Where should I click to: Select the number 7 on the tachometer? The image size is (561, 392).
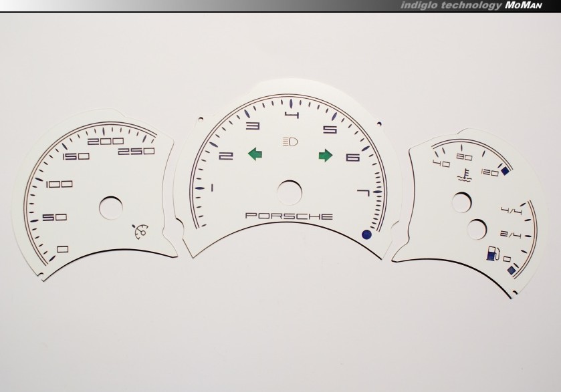click(364, 194)
